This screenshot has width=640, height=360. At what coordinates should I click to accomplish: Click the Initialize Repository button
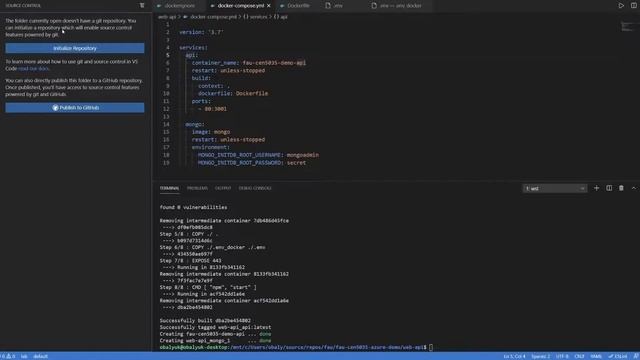75,48
